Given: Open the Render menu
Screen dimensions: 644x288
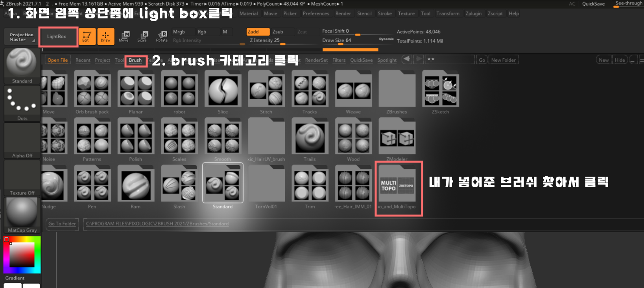Looking at the screenshot, I should 343,13.
